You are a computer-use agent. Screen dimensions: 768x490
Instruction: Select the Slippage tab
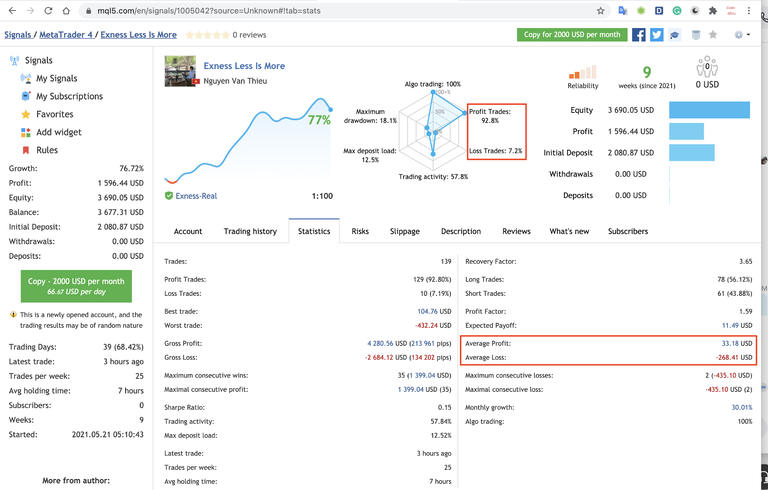pyautogui.click(x=405, y=231)
